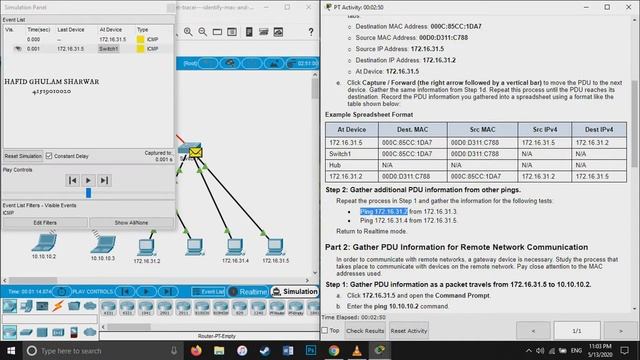Choose the Multiuser Connection cloud icon
640x360 pixels.
(90, 306)
